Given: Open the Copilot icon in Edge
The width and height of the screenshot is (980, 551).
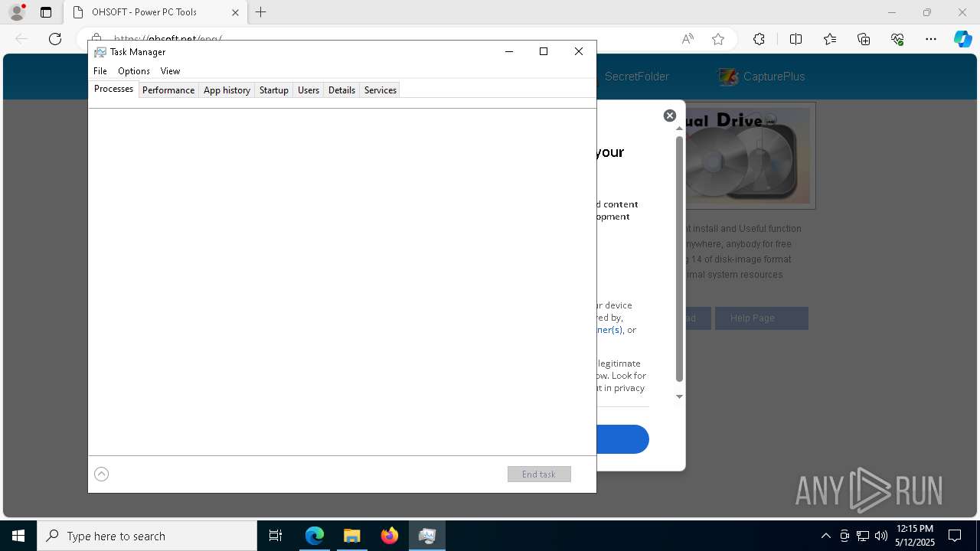Looking at the screenshot, I should (963, 39).
